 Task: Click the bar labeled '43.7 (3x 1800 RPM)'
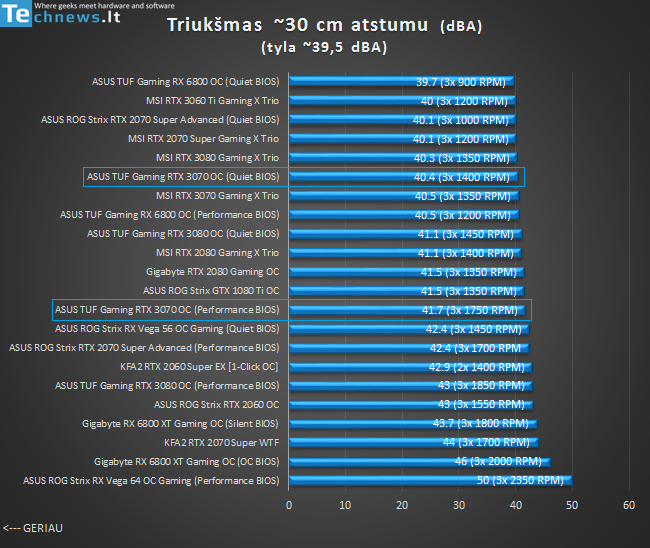(x=413, y=424)
